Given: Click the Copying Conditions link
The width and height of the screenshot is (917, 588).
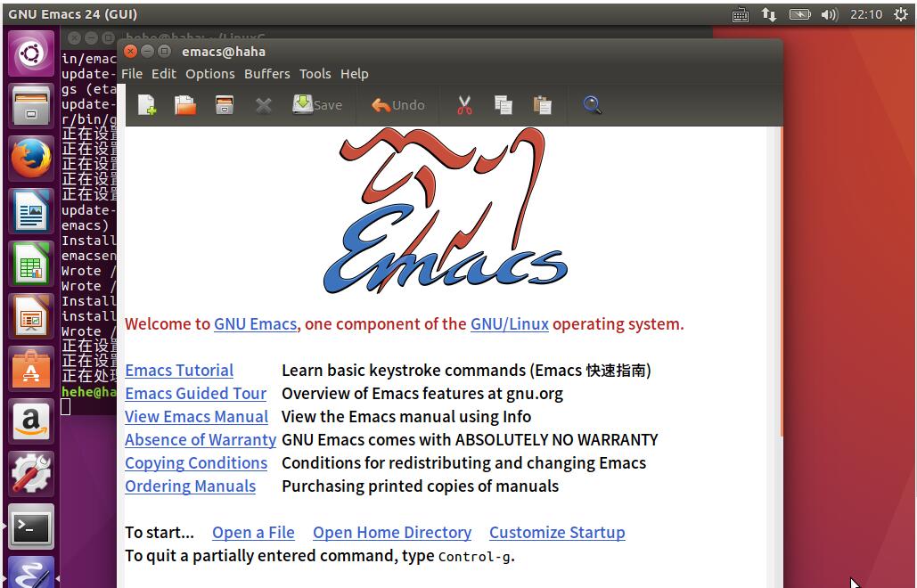Looking at the screenshot, I should point(196,463).
